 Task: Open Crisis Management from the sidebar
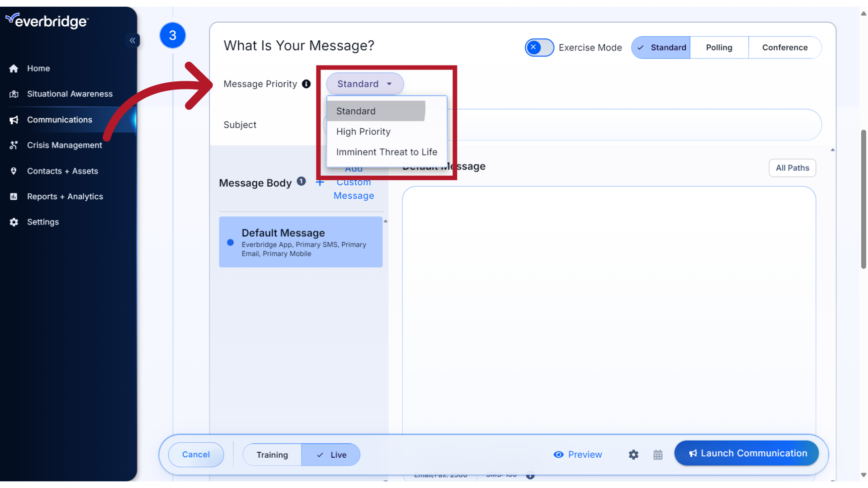pos(64,145)
